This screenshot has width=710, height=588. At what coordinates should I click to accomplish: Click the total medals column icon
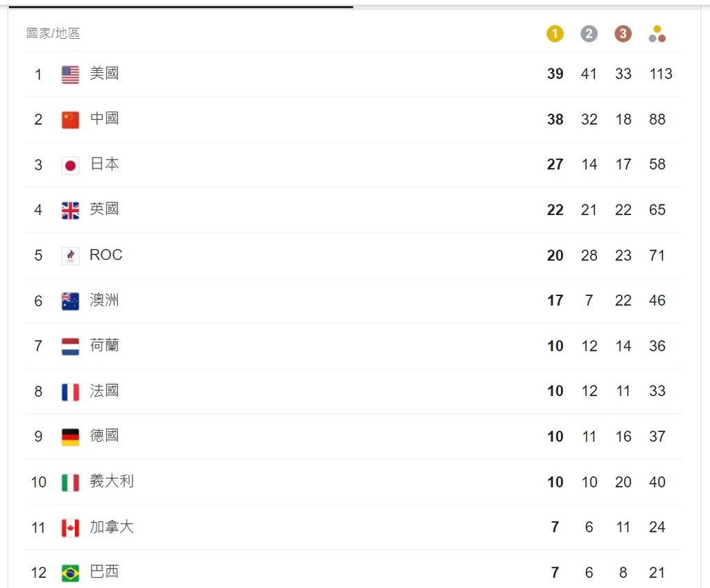click(x=657, y=34)
